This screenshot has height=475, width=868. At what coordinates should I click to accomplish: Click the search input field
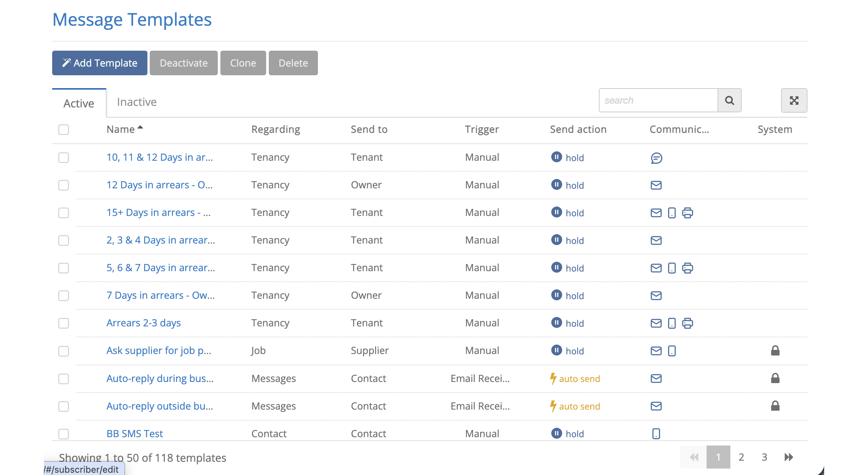click(x=659, y=100)
